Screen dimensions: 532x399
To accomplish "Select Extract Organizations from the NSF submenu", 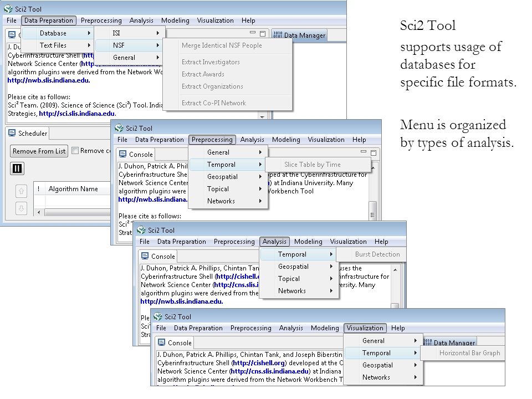I will point(227,86).
